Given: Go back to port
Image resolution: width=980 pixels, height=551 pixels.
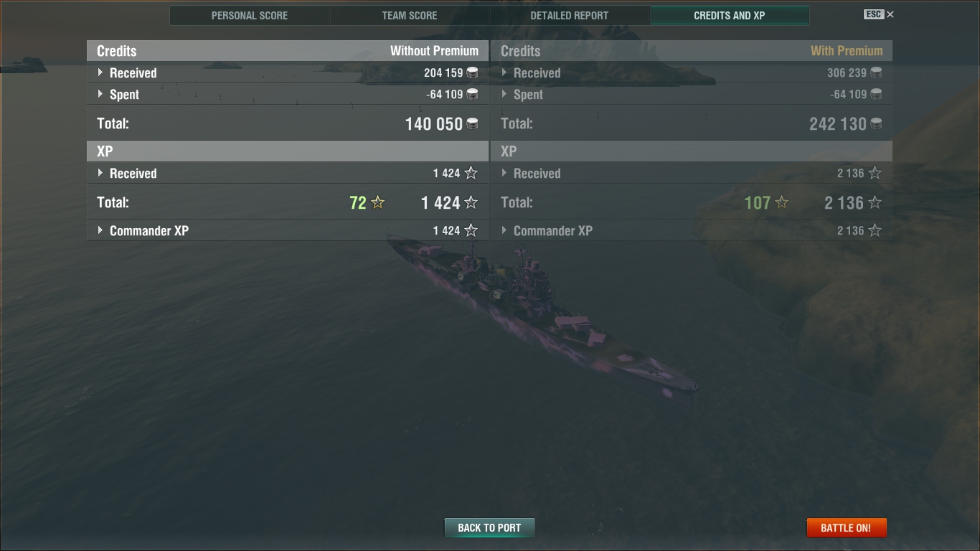Looking at the screenshot, I should [489, 527].
